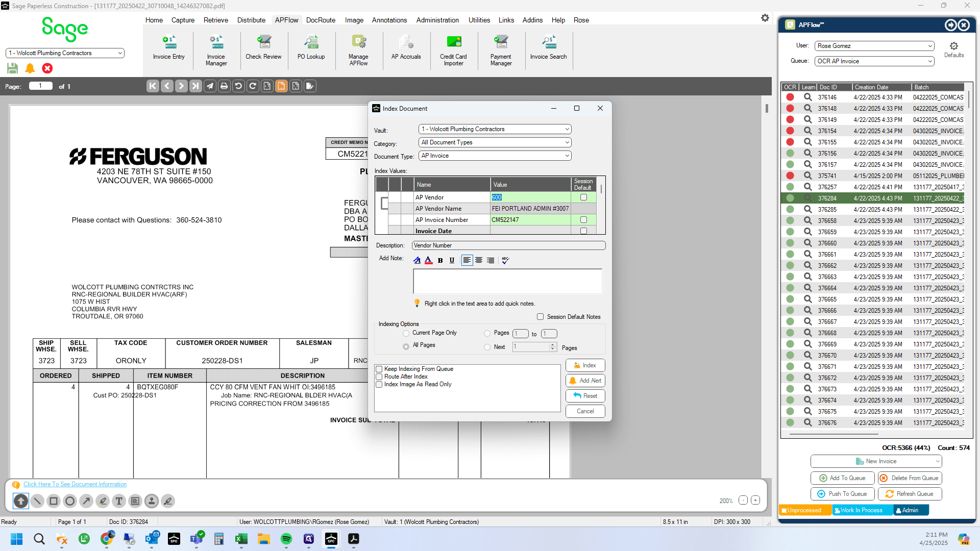The height and width of the screenshot is (551, 980).
Task: Click the Reset button
Action: tap(585, 396)
